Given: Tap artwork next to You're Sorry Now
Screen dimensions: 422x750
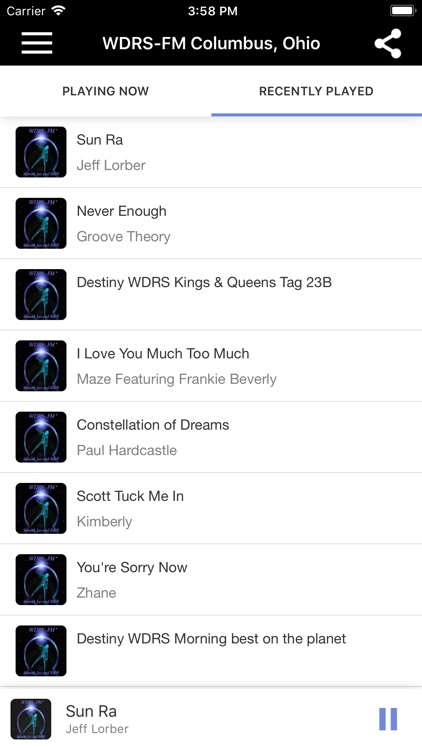Looking at the screenshot, I should (x=41, y=580).
